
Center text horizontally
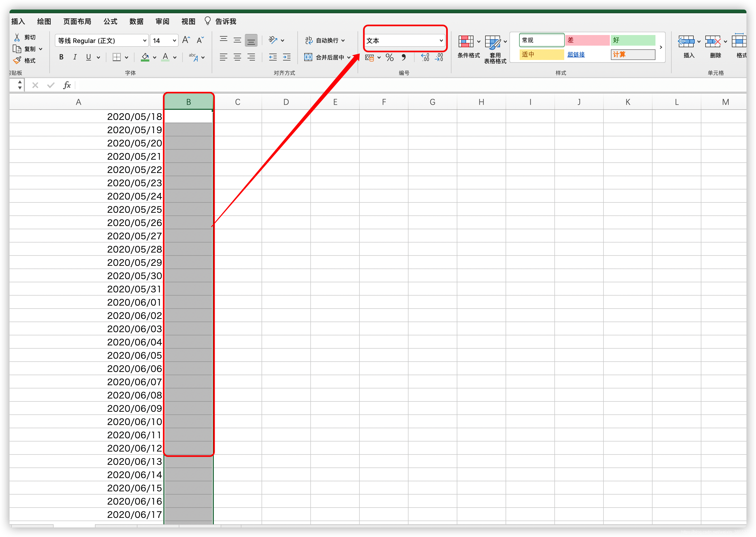point(237,57)
